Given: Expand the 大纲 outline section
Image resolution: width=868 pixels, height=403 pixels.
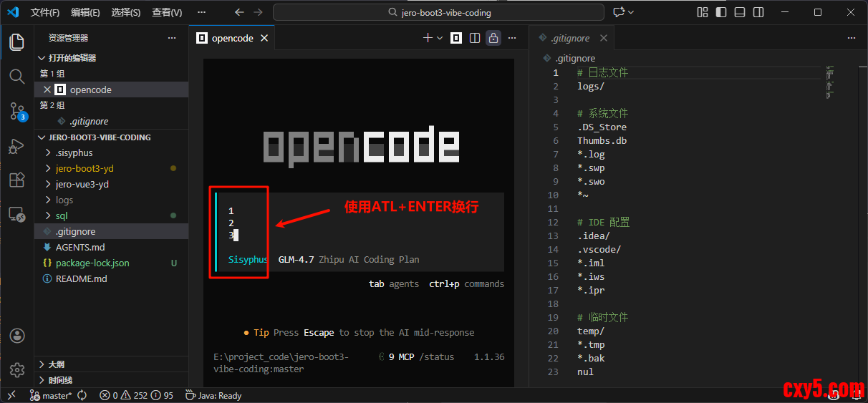Looking at the screenshot, I should 57,364.
